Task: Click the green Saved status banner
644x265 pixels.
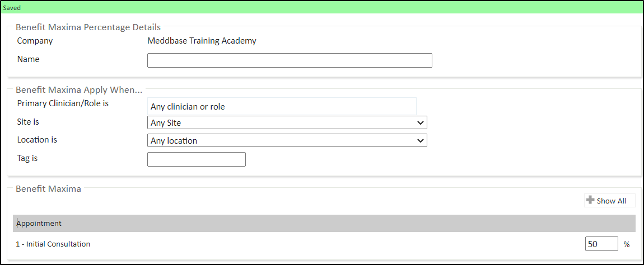Action: [321, 8]
